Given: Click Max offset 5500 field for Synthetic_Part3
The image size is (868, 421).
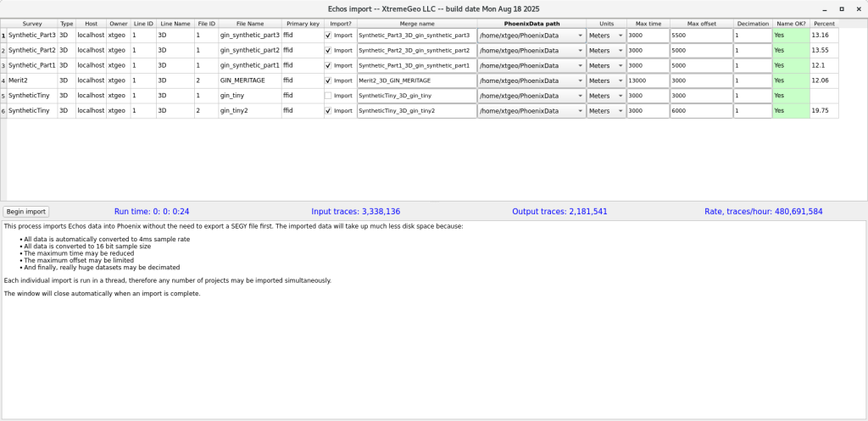Looking at the screenshot, I should click(701, 36).
